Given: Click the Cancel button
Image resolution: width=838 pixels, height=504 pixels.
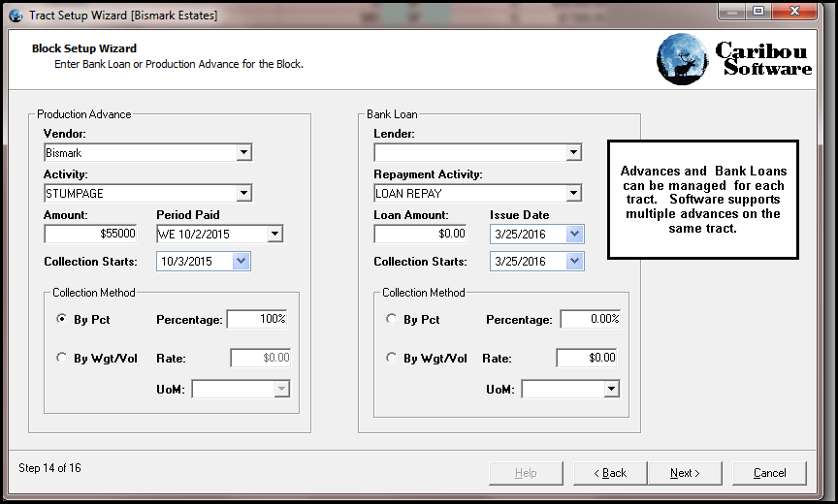Looking at the screenshot, I should [x=769, y=473].
